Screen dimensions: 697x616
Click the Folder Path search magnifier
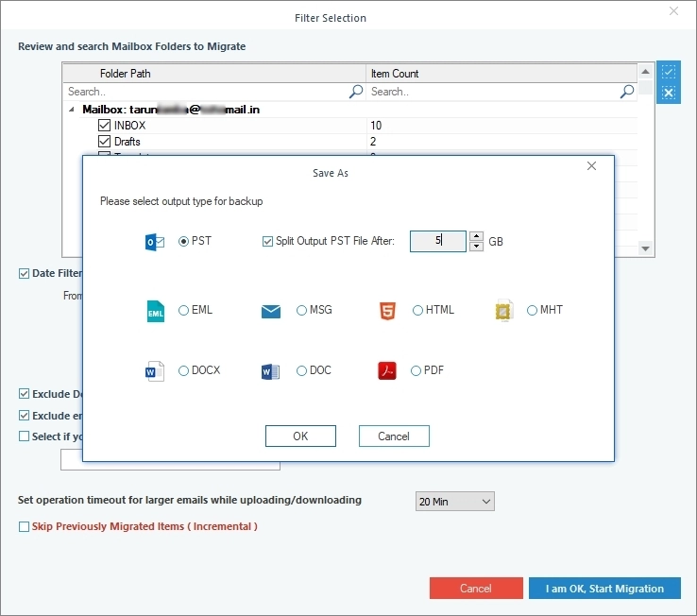coord(356,92)
